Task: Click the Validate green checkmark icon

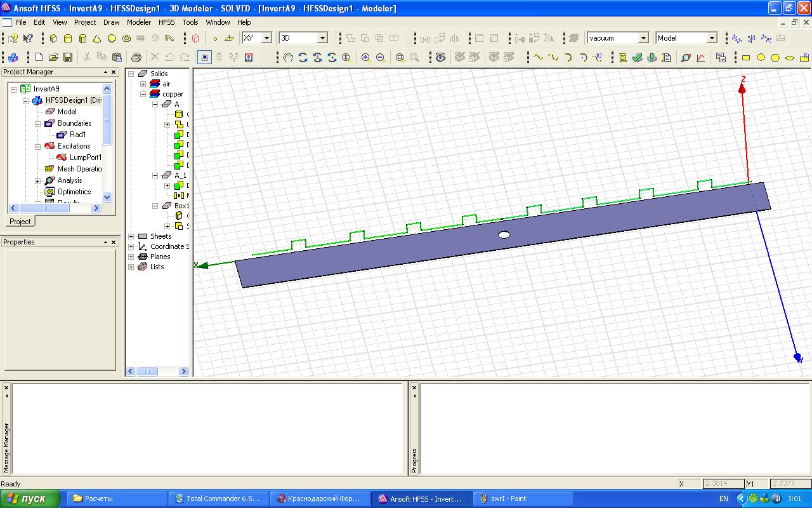Action: tap(638, 58)
